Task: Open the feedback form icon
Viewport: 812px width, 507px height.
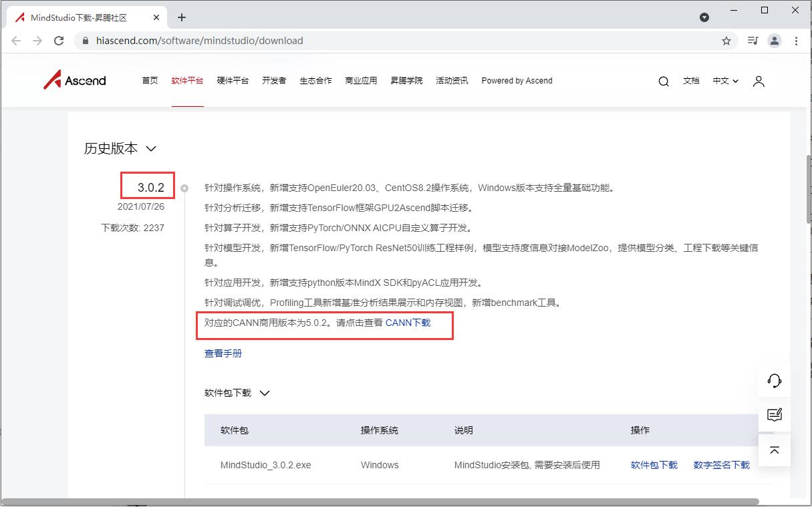Action: pos(775,415)
